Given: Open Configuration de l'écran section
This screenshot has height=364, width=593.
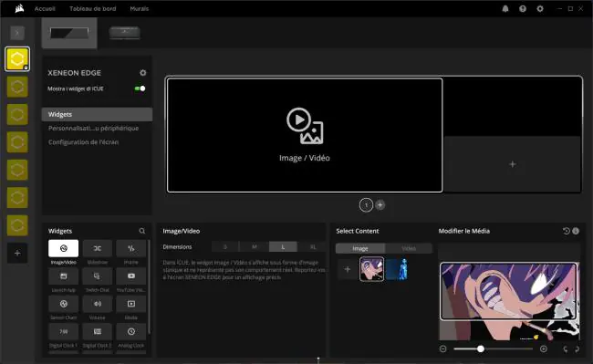Looking at the screenshot, I should point(83,142).
